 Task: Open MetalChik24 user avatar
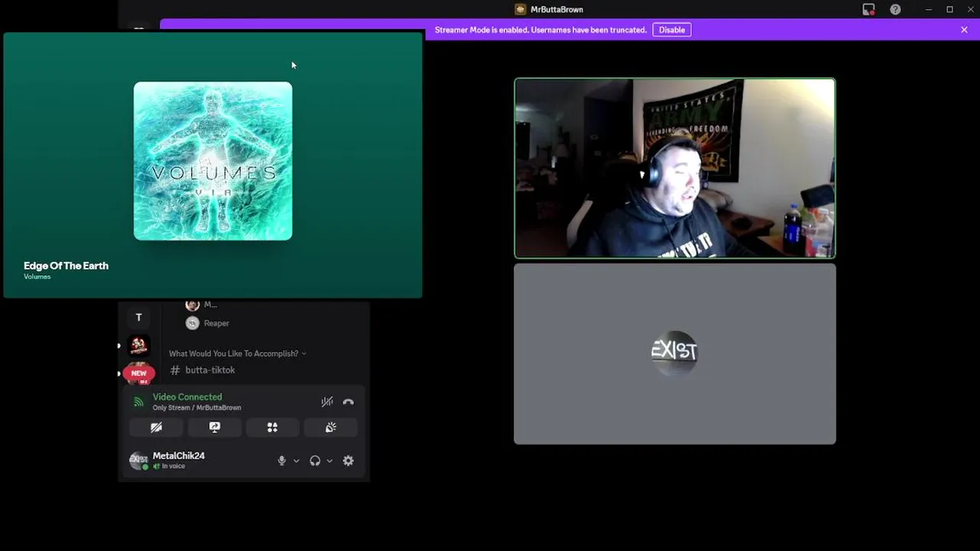click(139, 460)
